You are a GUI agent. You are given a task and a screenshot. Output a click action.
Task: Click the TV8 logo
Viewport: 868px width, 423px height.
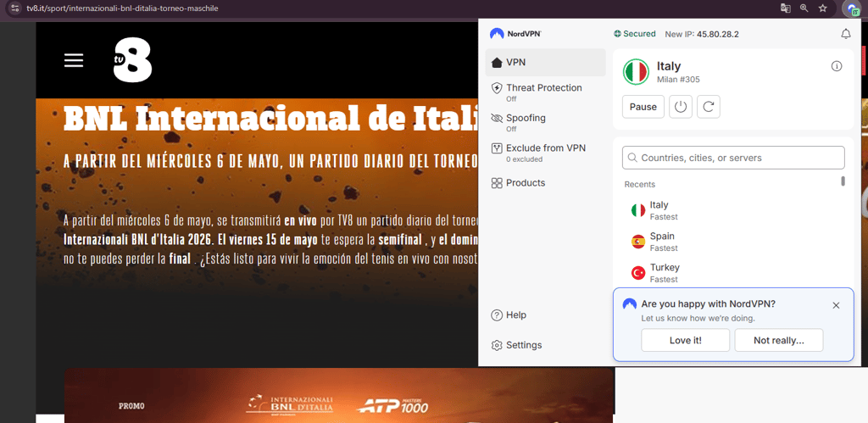pos(133,60)
